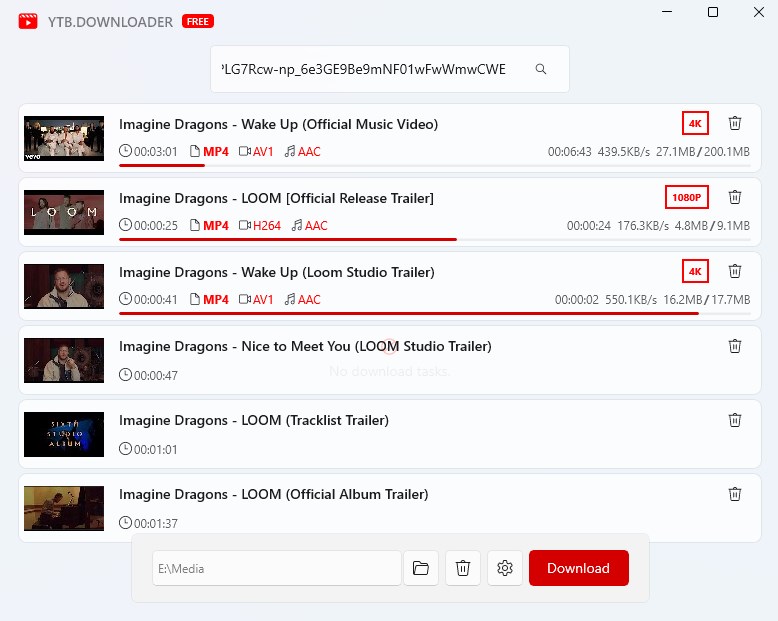Close the YTB.DOWNLOADER window

[x=759, y=12]
